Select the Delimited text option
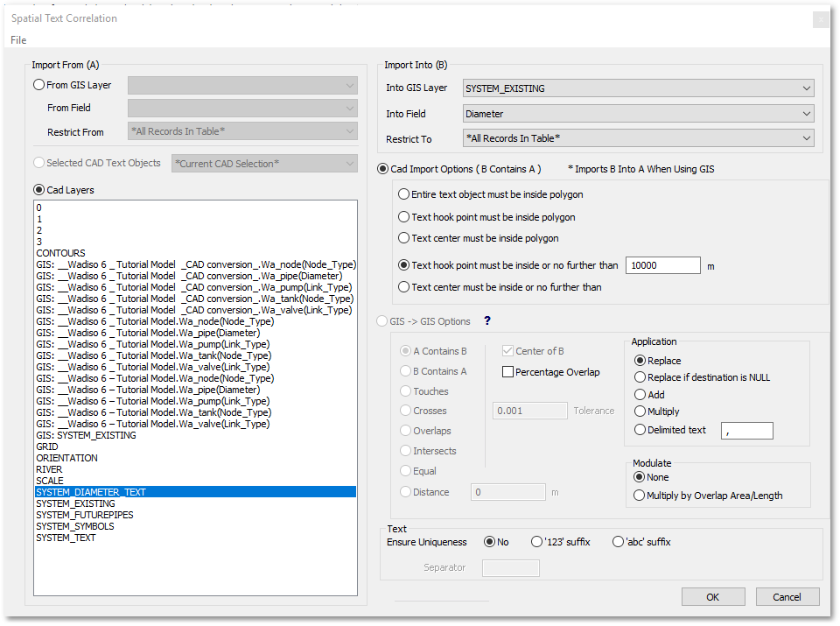Screen dimensions: 840x626 (640, 430)
